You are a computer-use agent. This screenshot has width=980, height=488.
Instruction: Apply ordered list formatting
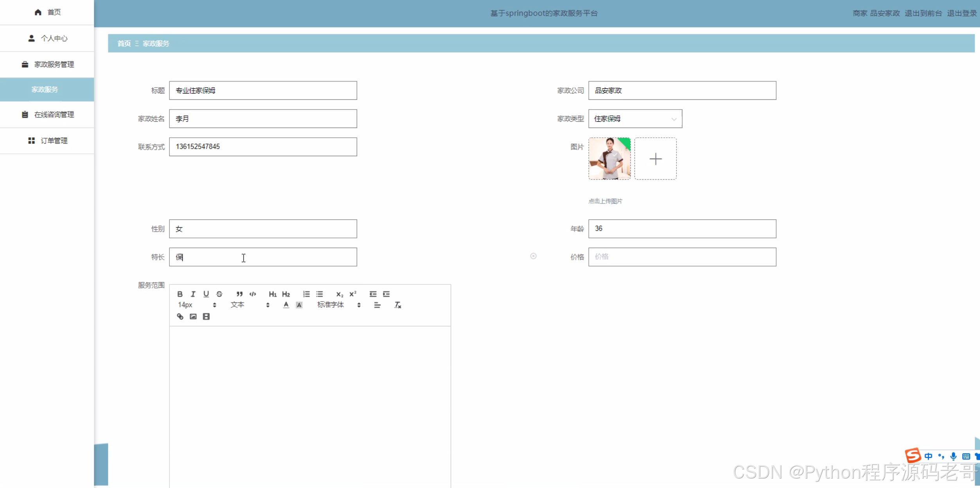(306, 294)
